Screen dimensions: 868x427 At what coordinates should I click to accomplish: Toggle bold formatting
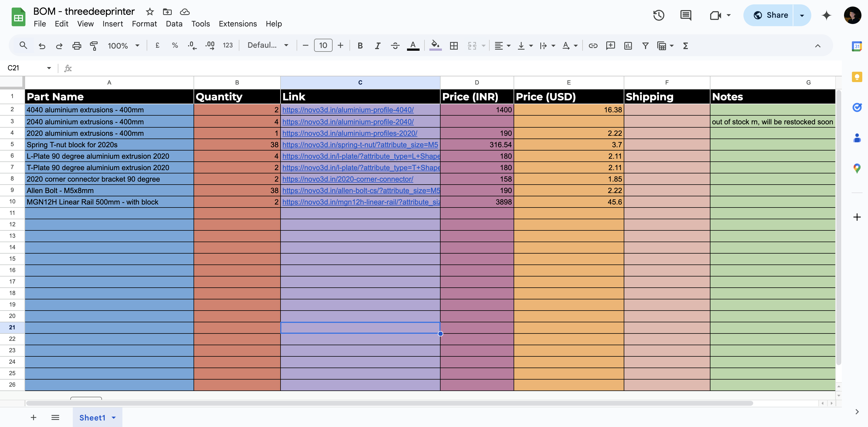tap(360, 46)
